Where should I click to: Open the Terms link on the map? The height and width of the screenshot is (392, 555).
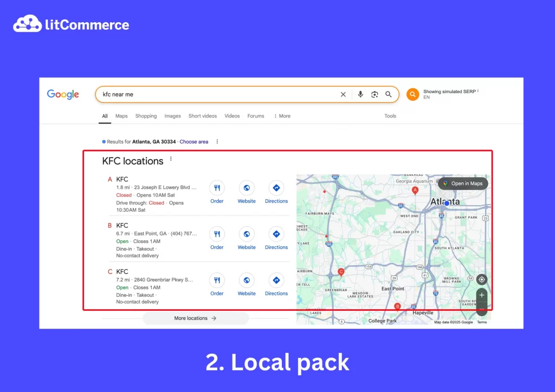point(482,322)
